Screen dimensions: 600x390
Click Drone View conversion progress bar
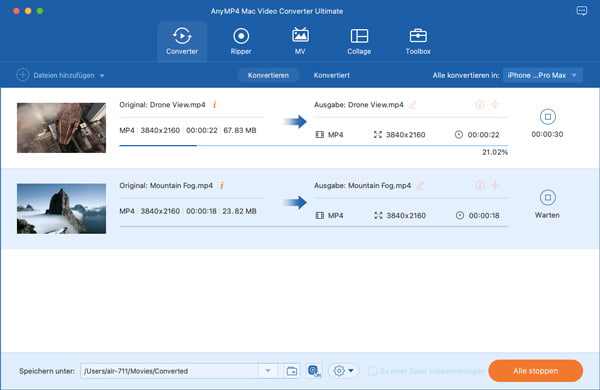click(x=313, y=145)
